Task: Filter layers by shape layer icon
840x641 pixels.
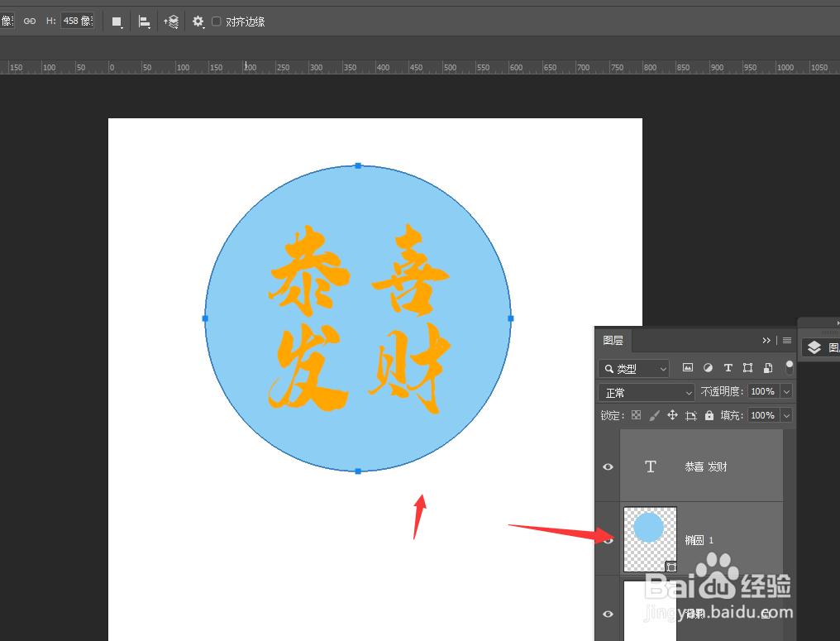Action: click(748, 368)
